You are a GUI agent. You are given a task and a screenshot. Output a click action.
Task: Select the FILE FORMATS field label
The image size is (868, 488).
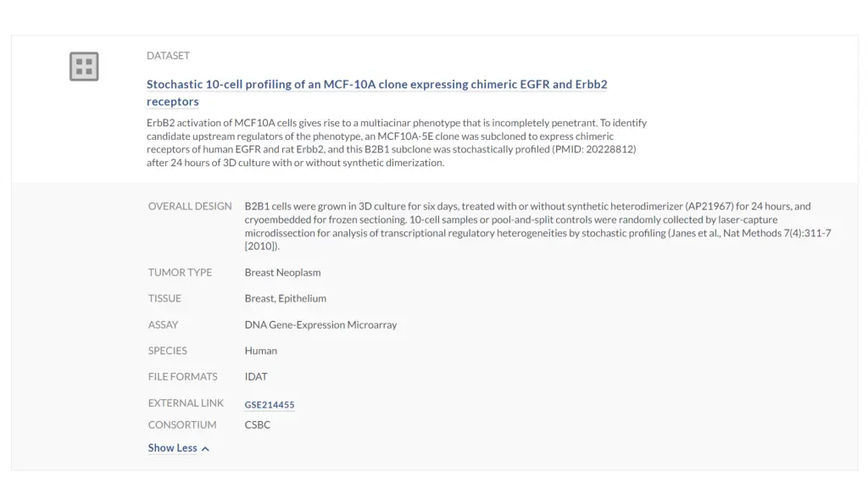(183, 377)
